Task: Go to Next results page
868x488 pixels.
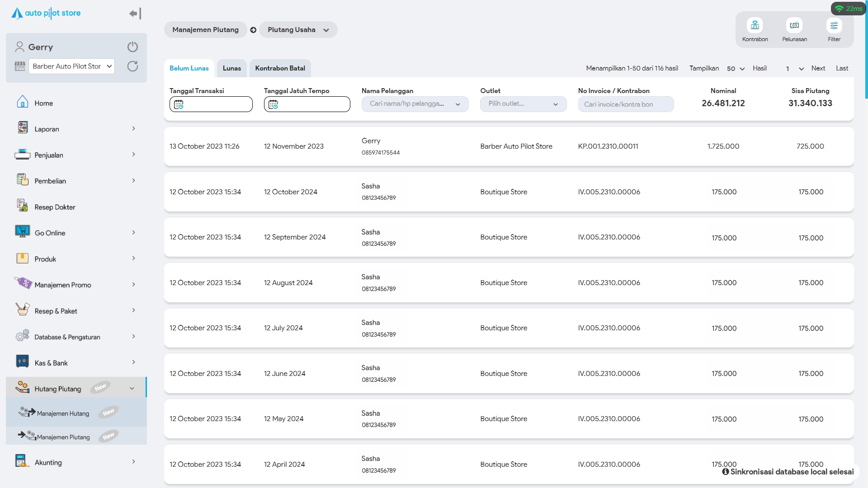Action: click(x=818, y=68)
